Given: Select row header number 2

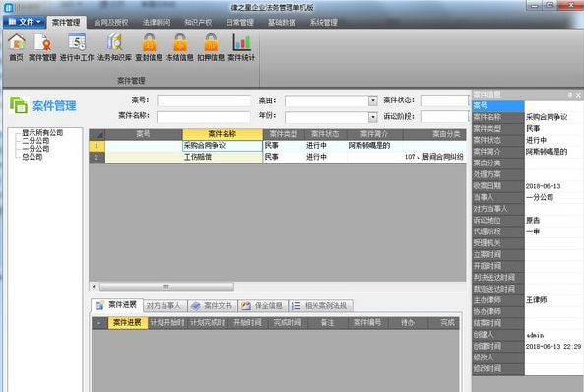Looking at the screenshot, I should [x=97, y=158].
